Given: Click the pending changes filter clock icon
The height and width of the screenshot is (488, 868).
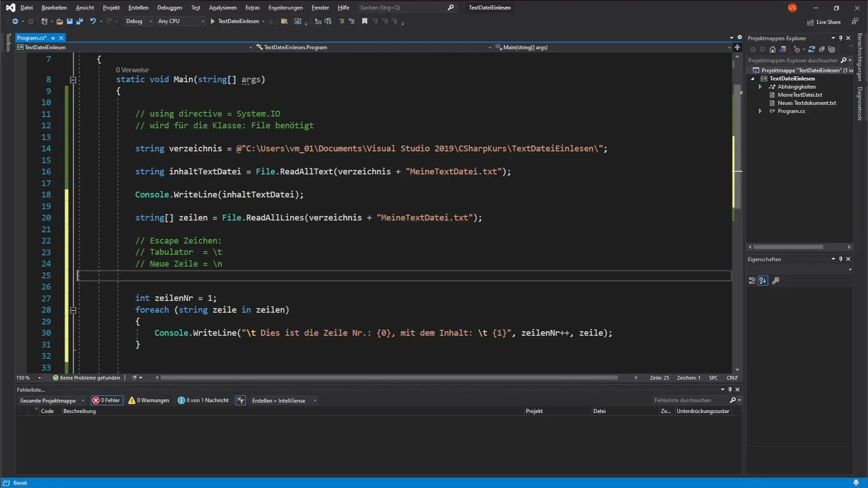Looking at the screenshot, I should pyautogui.click(x=797, y=49).
